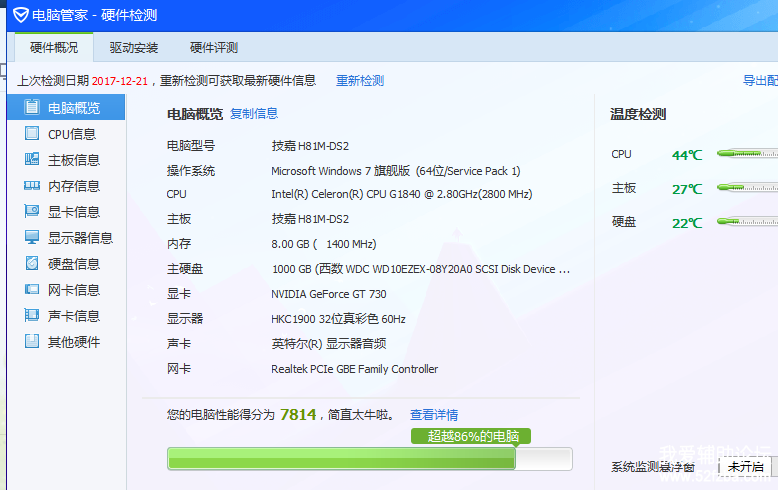Click the CPU temperature gauge bar
The image size is (778, 490).
747,154
